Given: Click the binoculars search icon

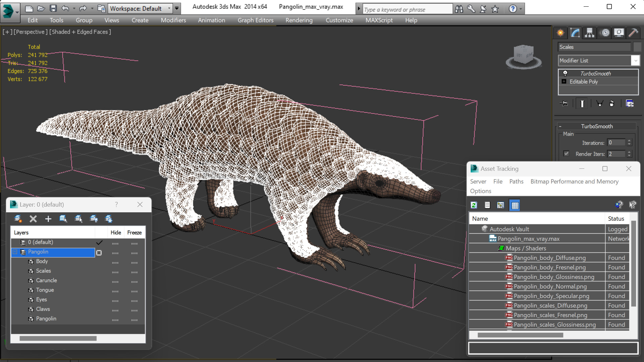Looking at the screenshot, I should (x=459, y=9).
